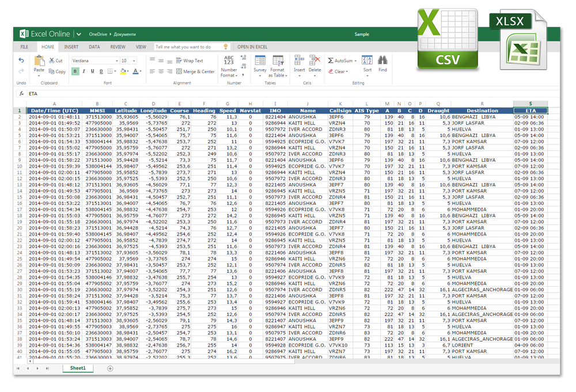This screenshot has width=576, height=392.
Task: Decrease decimal places
Action: click(x=243, y=66)
